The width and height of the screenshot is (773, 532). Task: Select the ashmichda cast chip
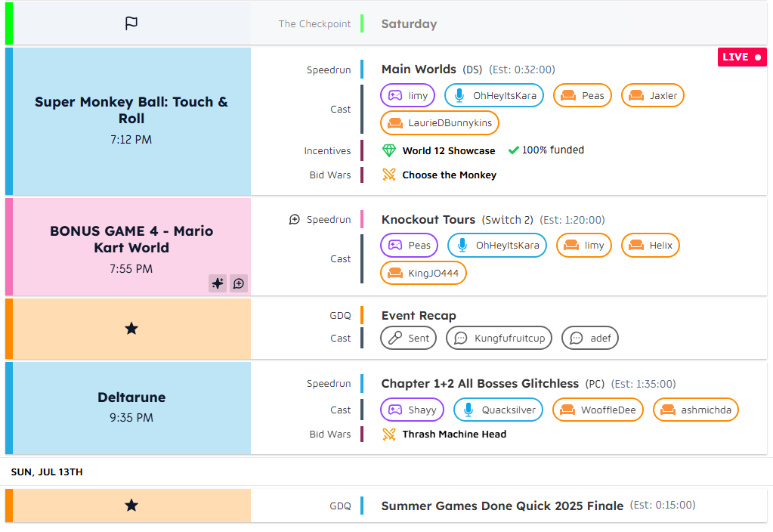696,410
